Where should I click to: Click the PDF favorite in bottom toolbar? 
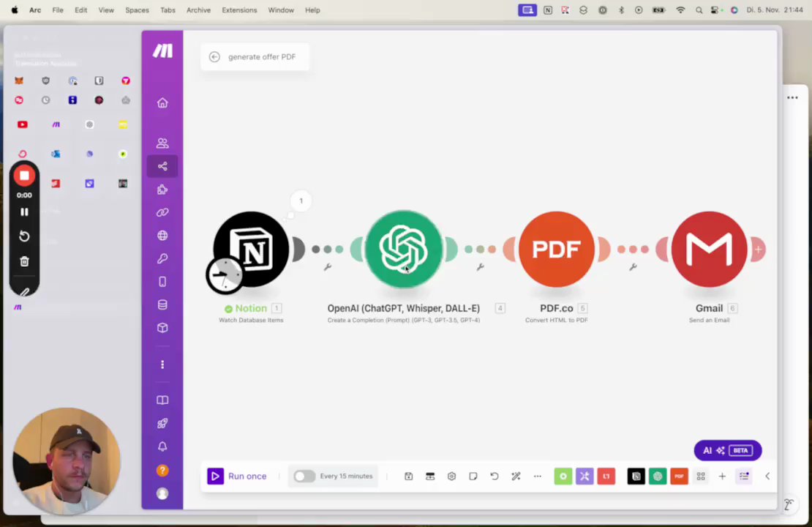(x=680, y=476)
